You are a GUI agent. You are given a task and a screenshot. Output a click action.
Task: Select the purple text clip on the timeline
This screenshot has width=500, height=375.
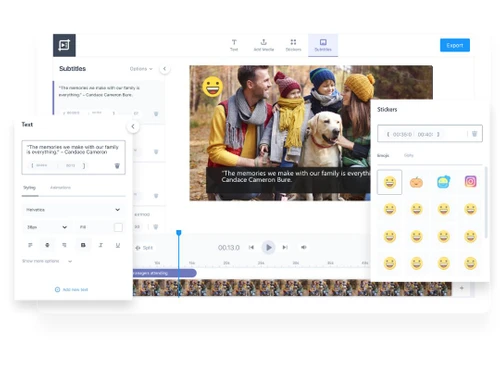164,273
